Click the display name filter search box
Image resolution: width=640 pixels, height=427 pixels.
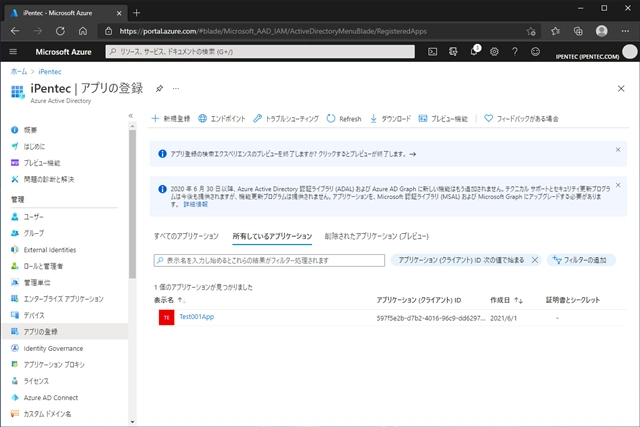[269, 260]
